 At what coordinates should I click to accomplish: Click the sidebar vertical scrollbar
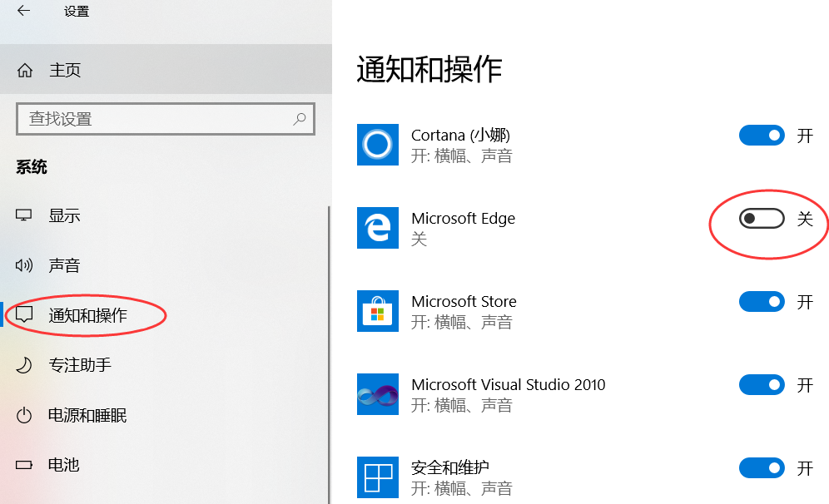click(330, 354)
